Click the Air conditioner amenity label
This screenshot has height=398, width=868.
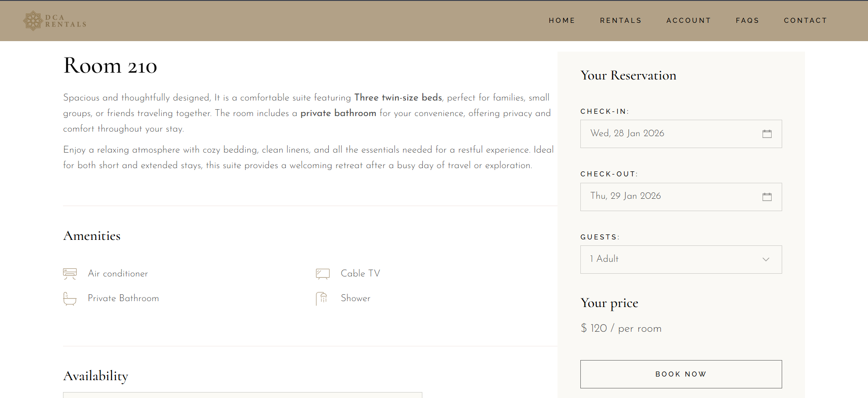point(118,274)
